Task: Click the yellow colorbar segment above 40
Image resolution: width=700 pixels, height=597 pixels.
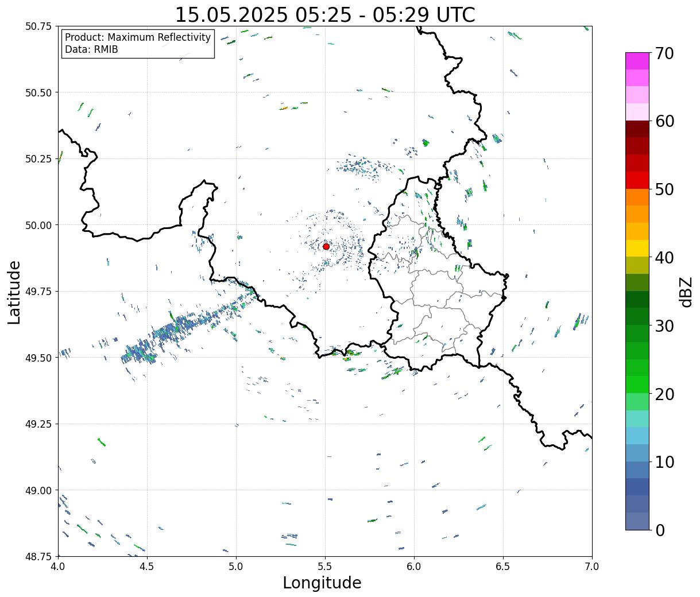Action: point(637,248)
